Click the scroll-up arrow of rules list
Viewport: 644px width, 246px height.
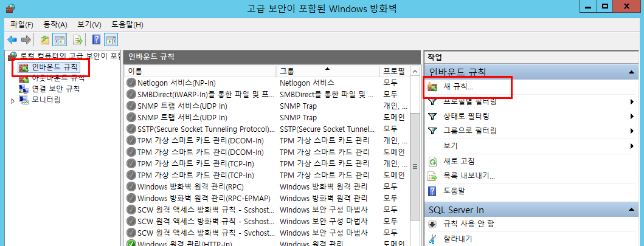coord(415,71)
